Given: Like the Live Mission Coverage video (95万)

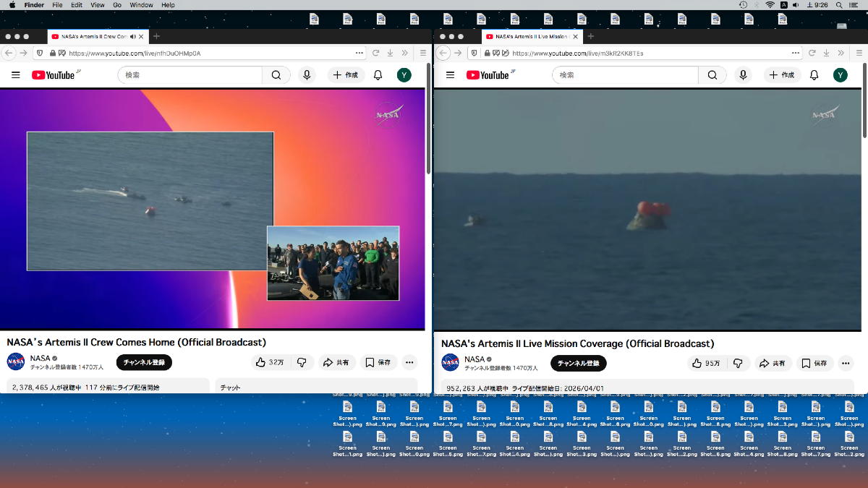Looking at the screenshot, I should (x=705, y=363).
